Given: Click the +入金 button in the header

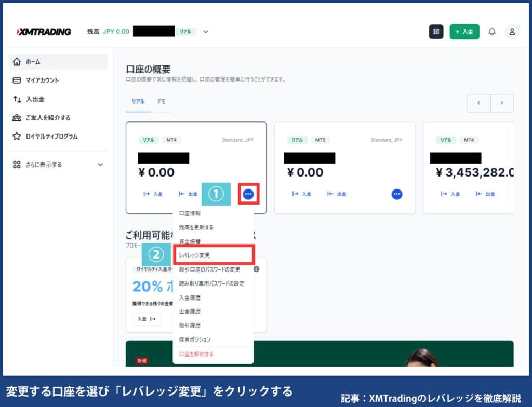Looking at the screenshot, I should point(464,31).
